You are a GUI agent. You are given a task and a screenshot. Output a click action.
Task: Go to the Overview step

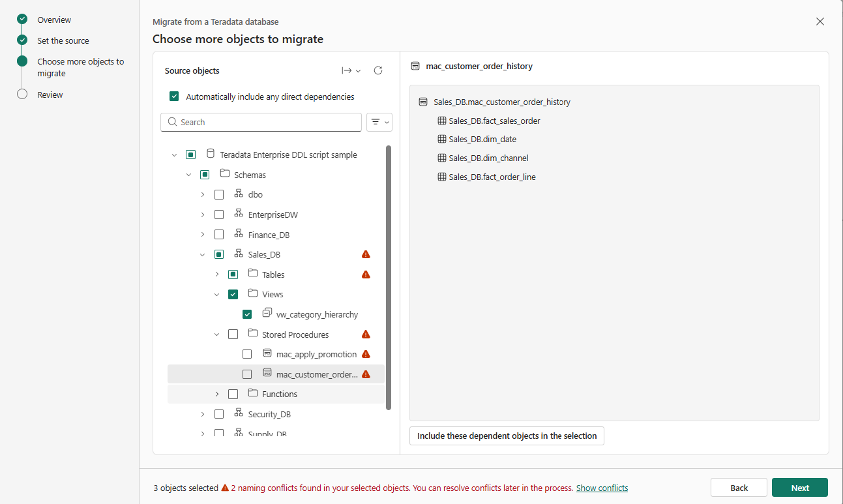point(54,20)
